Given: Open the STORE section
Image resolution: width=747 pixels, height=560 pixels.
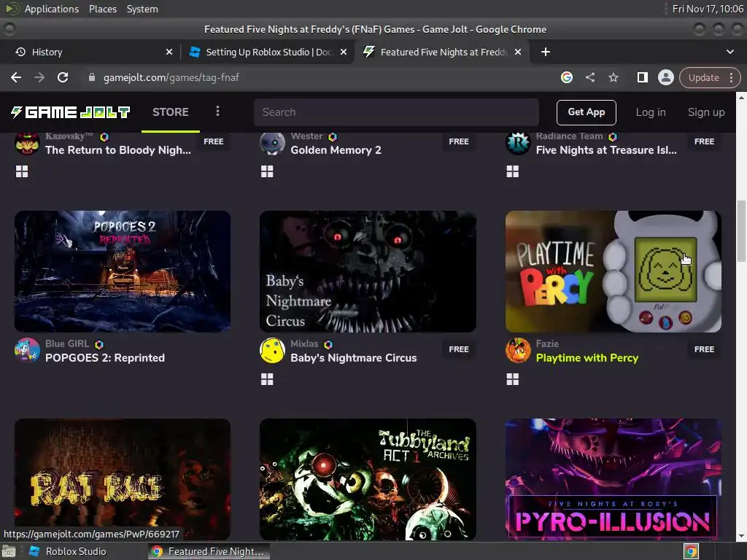Looking at the screenshot, I should (171, 112).
